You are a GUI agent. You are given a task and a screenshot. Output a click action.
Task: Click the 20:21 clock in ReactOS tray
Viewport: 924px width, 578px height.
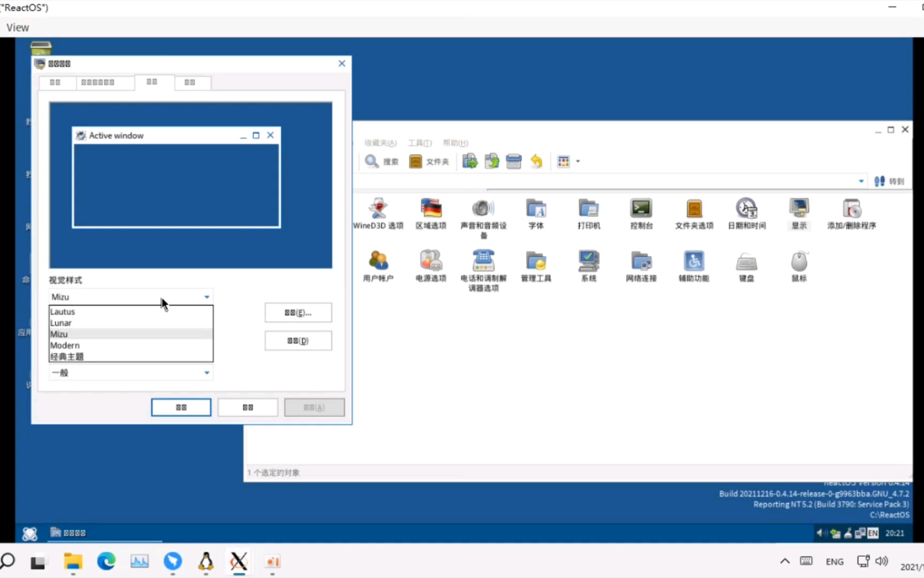tap(895, 533)
